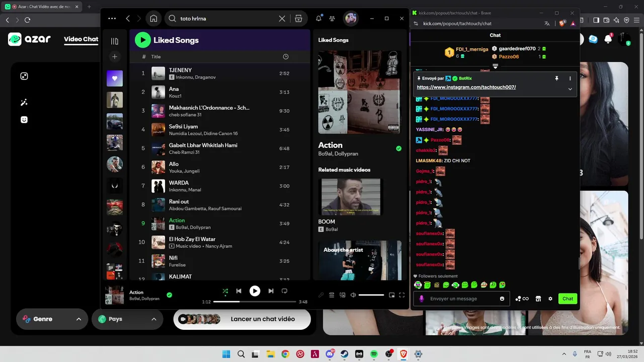Open Kick chat settings gear

(550, 299)
